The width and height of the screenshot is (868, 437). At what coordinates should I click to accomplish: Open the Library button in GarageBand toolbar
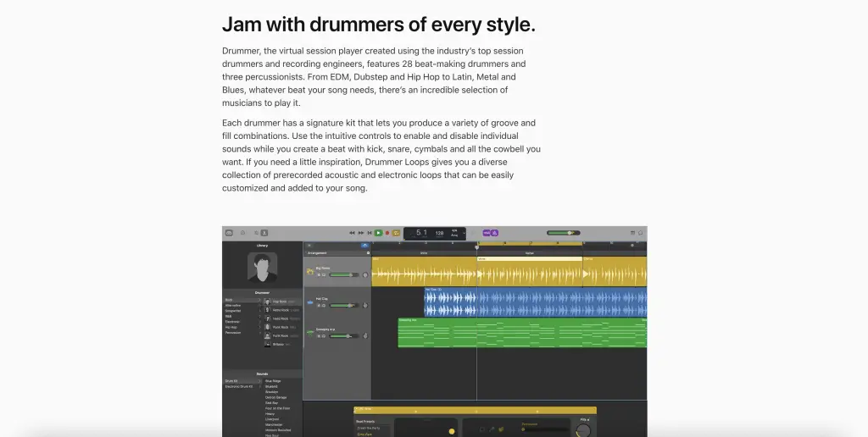pyautogui.click(x=229, y=233)
